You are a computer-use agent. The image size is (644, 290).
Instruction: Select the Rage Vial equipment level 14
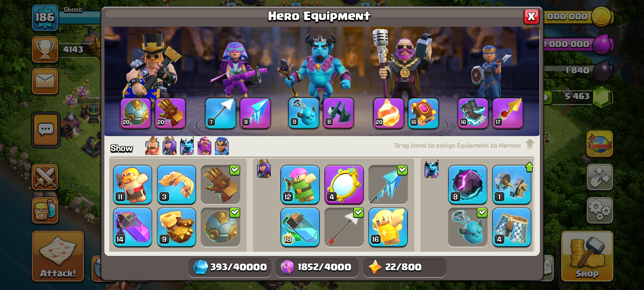click(x=133, y=227)
